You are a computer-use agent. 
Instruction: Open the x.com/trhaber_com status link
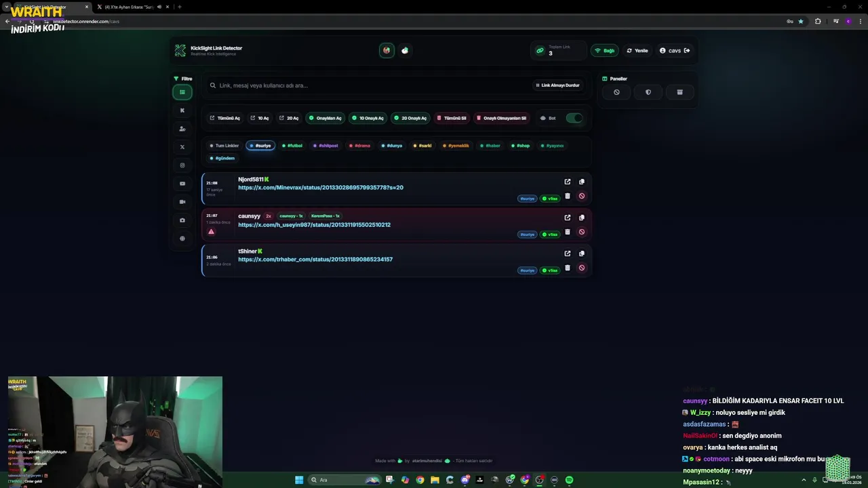315,260
